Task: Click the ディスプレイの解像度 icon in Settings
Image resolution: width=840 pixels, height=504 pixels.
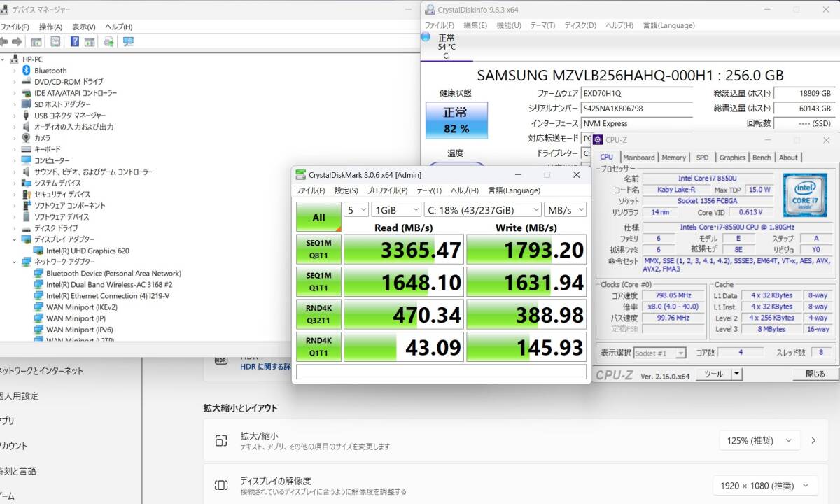Action: pos(221,486)
